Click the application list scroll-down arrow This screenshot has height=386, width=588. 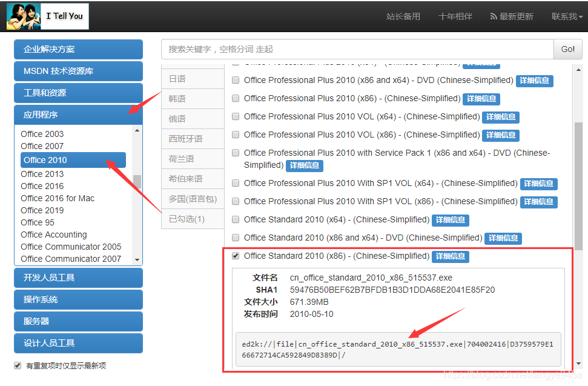137,259
